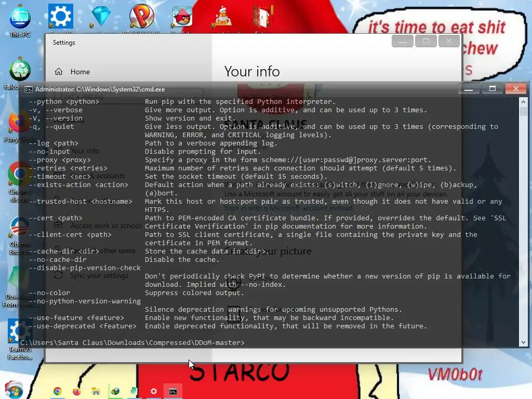Click 'Suppress colored output.' description text
This screenshot has width=532, height=399.
[194, 293]
